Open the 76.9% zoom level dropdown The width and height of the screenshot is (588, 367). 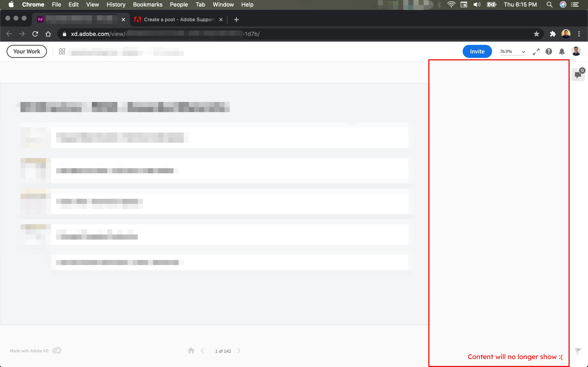512,52
